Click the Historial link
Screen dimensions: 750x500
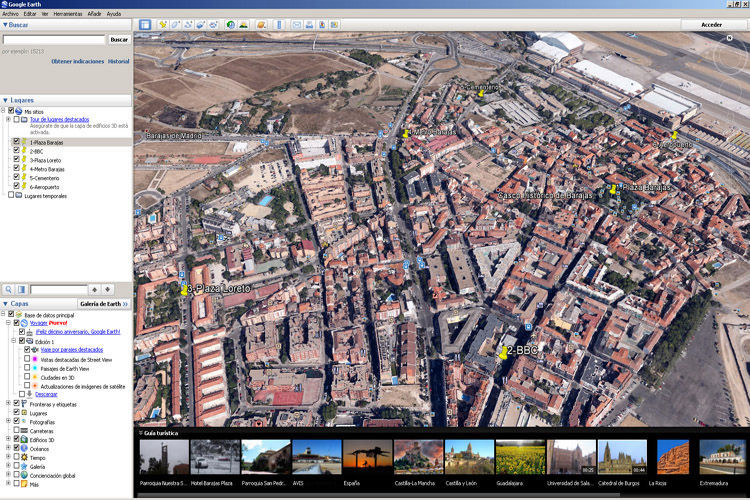pyautogui.click(x=119, y=61)
